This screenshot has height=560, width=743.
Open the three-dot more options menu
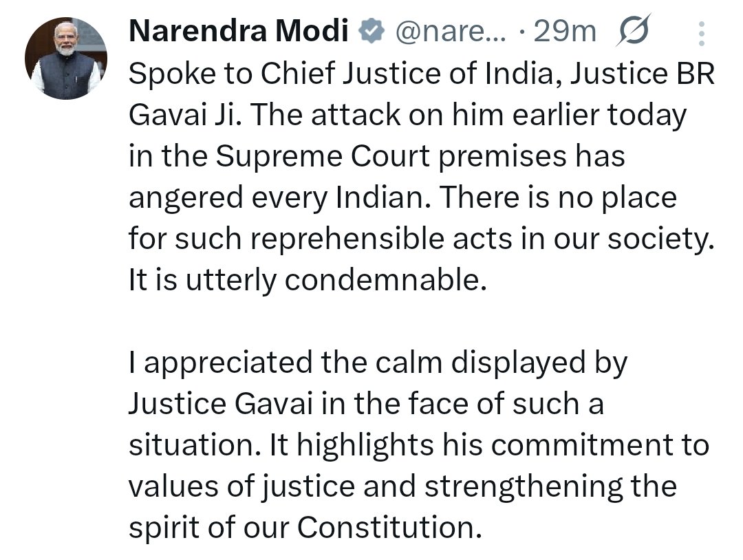tap(701, 32)
